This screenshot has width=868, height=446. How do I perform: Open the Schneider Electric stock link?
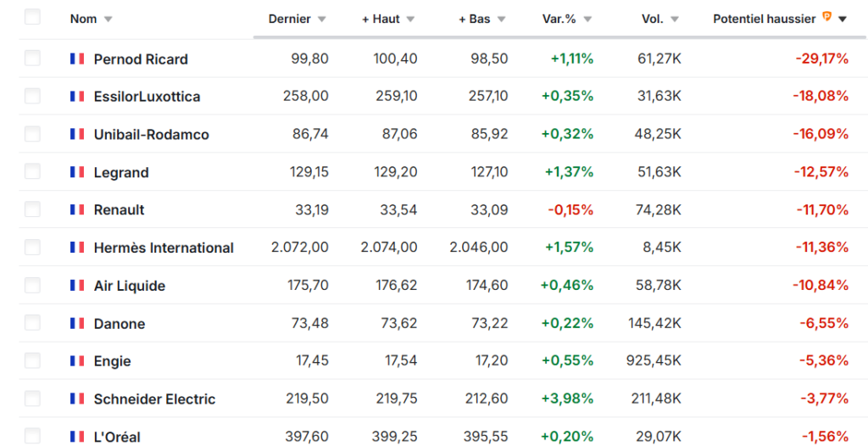coord(154,399)
